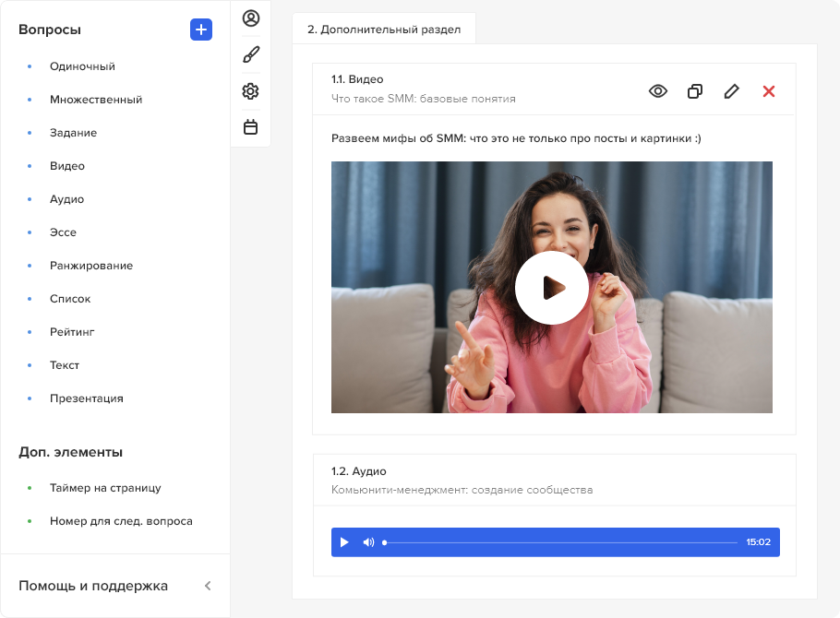Play the audio track
Screen dimensions: 840x618
click(344, 542)
